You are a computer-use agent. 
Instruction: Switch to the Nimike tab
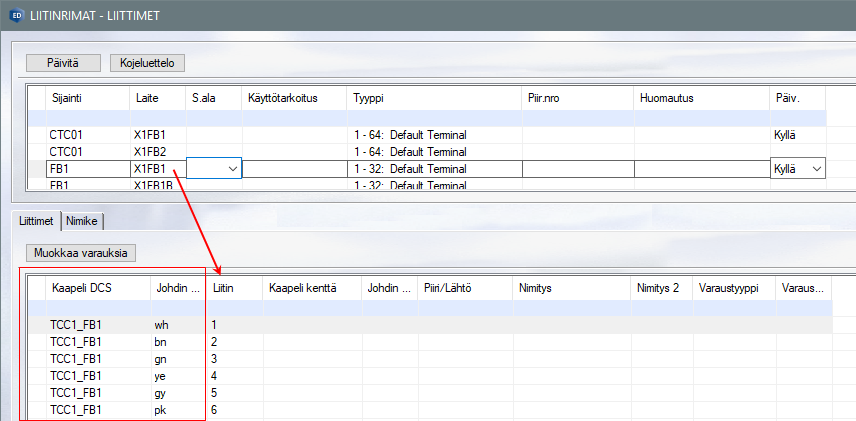point(83,221)
